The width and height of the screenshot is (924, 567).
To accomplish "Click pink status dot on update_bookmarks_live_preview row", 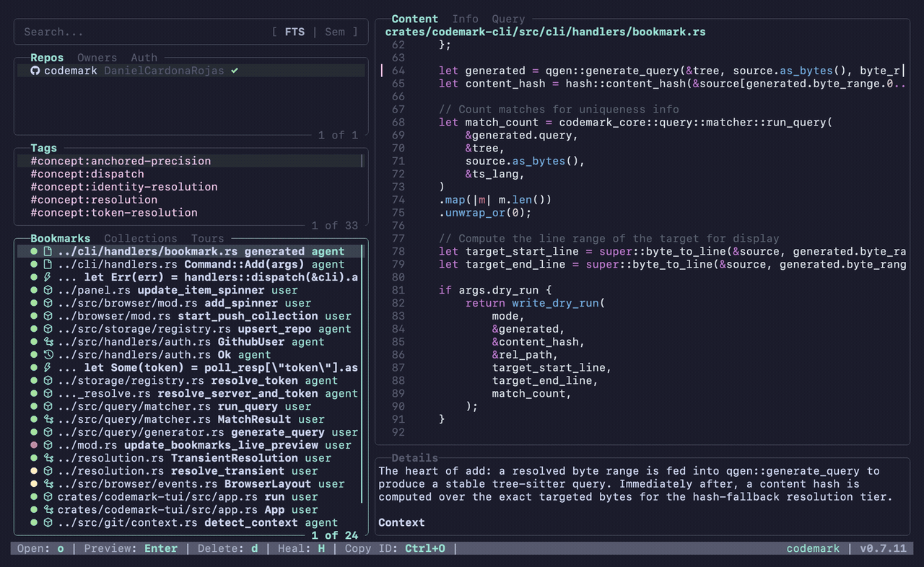I will tap(34, 445).
